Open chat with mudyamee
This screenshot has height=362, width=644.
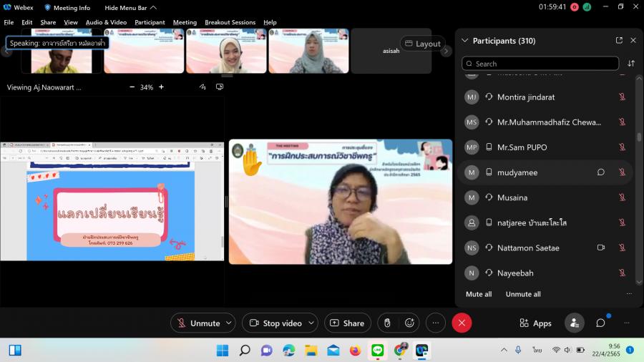601,172
